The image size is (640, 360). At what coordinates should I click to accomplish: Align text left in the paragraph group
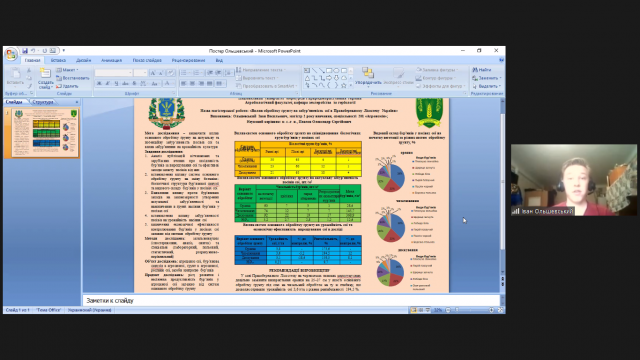tap(184, 83)
